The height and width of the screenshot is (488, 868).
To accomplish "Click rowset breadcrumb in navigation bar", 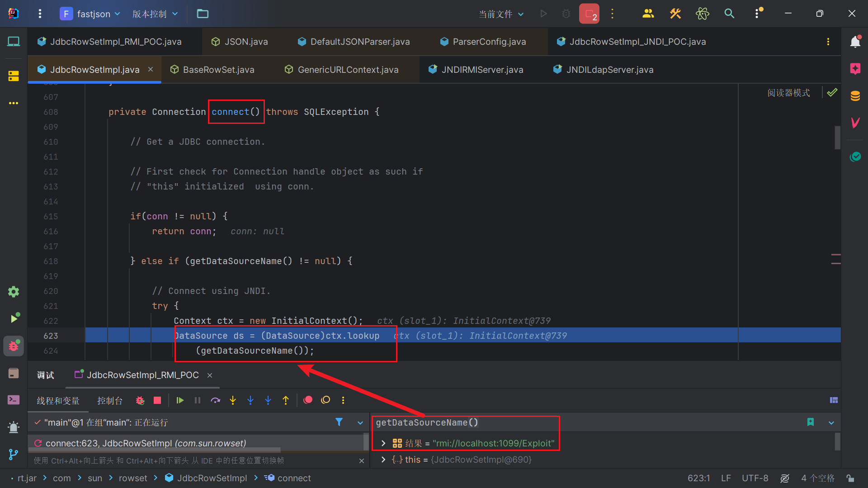I will (x=133, y=478).
